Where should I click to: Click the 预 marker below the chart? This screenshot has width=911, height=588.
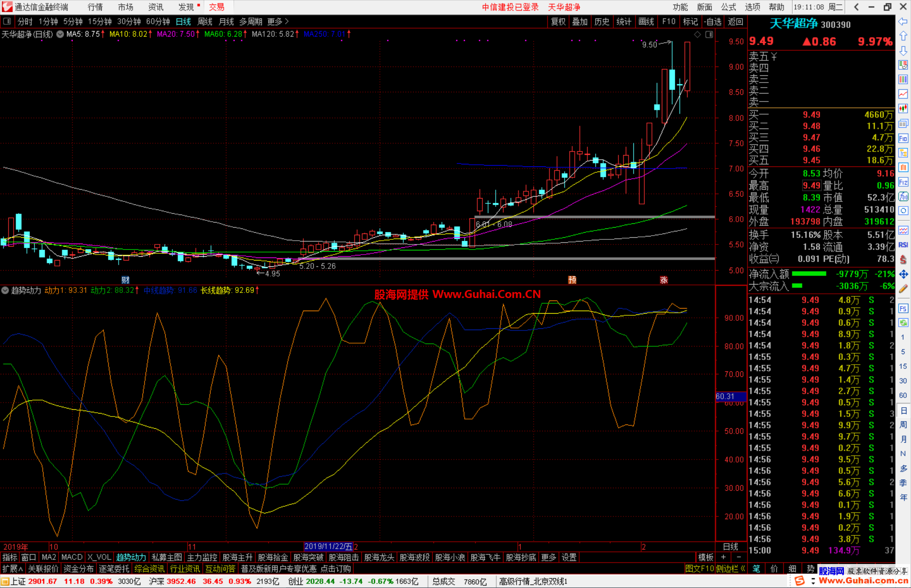pyautogui.click(x=572, y=280)
